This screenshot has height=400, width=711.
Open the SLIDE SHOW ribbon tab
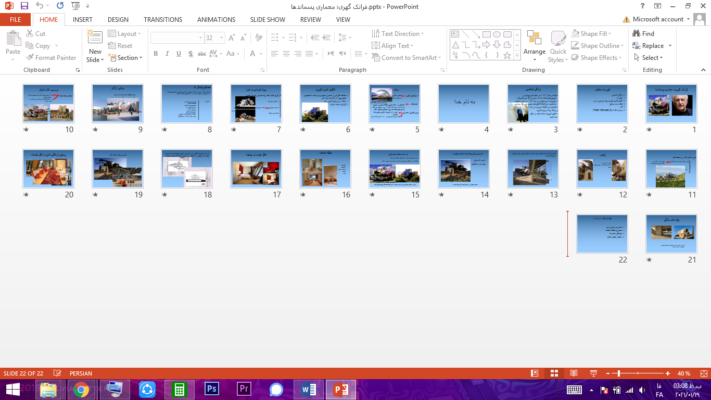pos(269,19)
